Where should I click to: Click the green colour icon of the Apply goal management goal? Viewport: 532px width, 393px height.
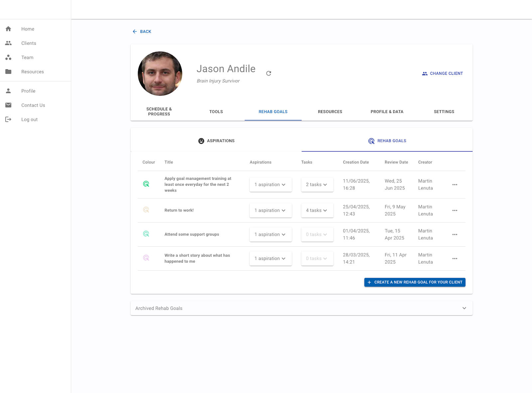pyautogui.click(x=146, y=184)
